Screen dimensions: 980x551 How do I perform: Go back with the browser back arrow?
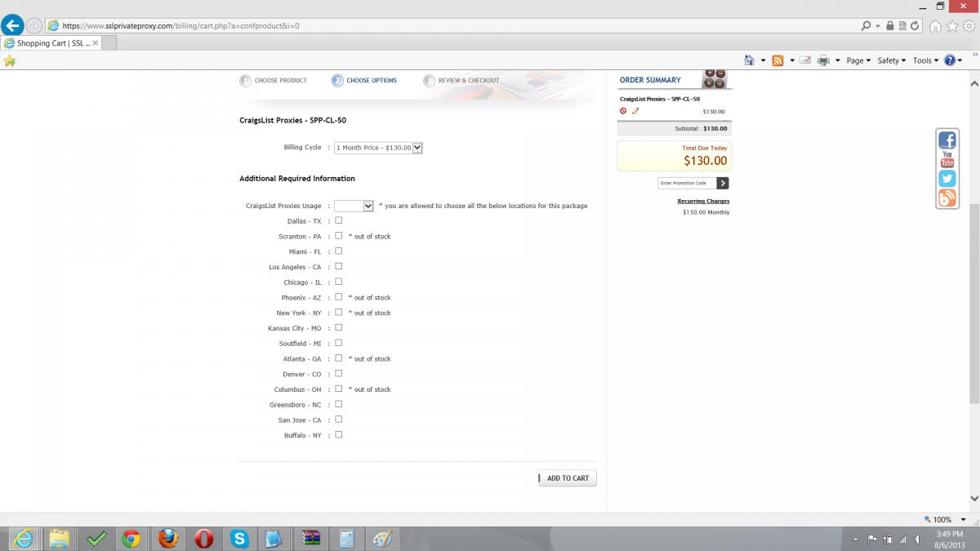point(12,25)
